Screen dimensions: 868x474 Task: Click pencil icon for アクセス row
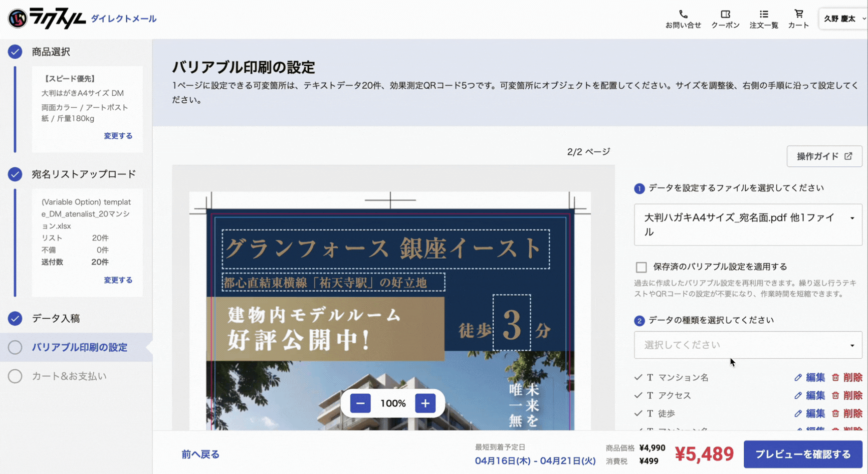coord(798,395)
